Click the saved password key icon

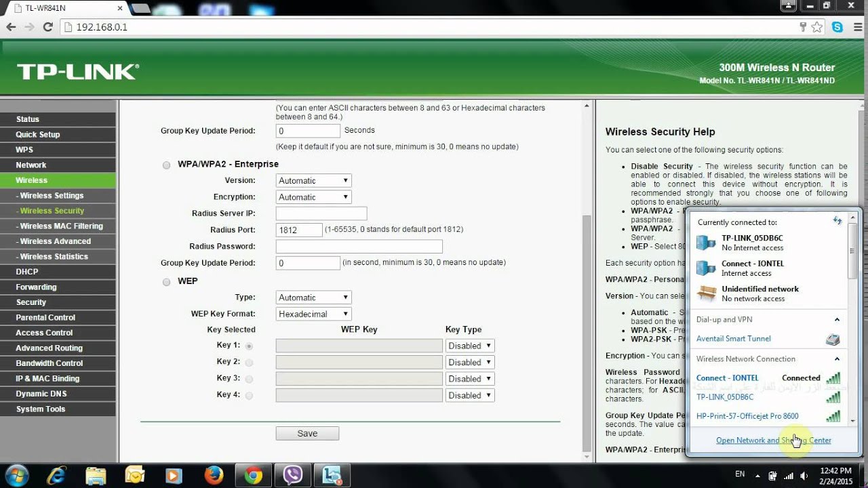(803, 27)
